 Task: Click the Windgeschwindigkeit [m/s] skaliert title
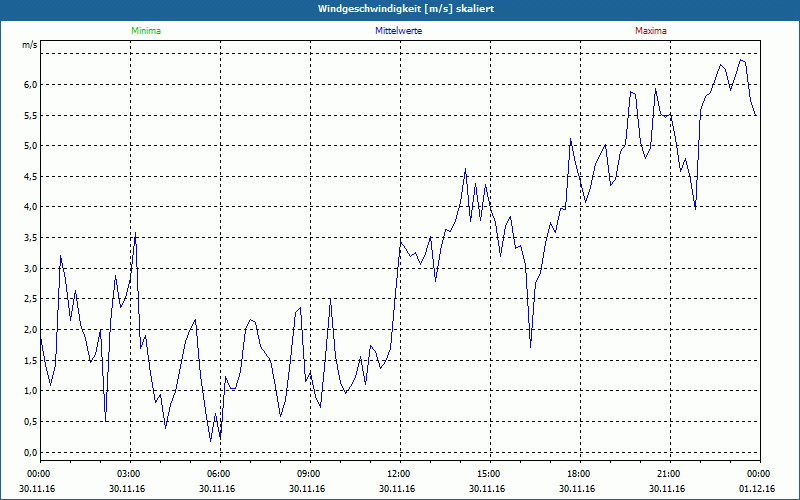click(406, 9)
